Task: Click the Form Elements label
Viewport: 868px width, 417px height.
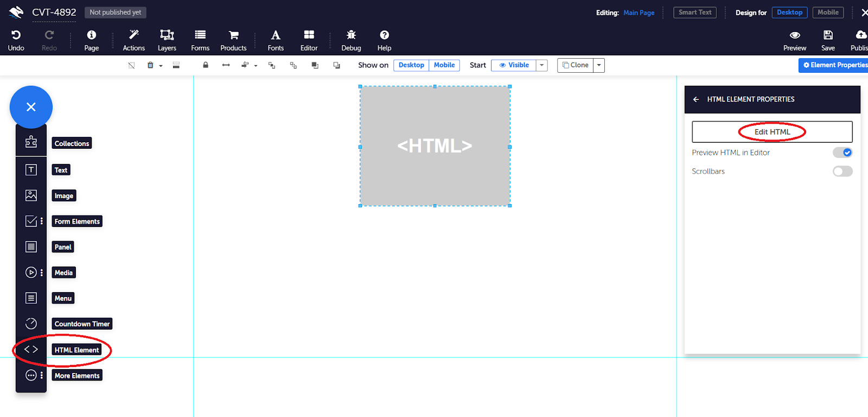Action: [77, 221]
